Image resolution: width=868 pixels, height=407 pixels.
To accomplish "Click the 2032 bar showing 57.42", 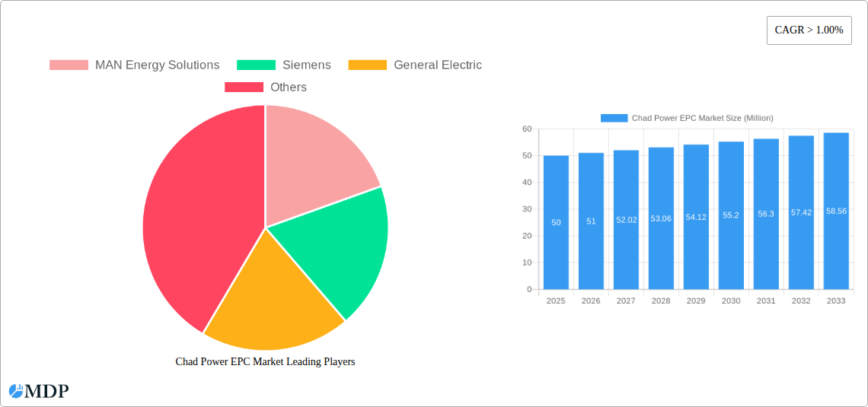I will pos(801,212).
